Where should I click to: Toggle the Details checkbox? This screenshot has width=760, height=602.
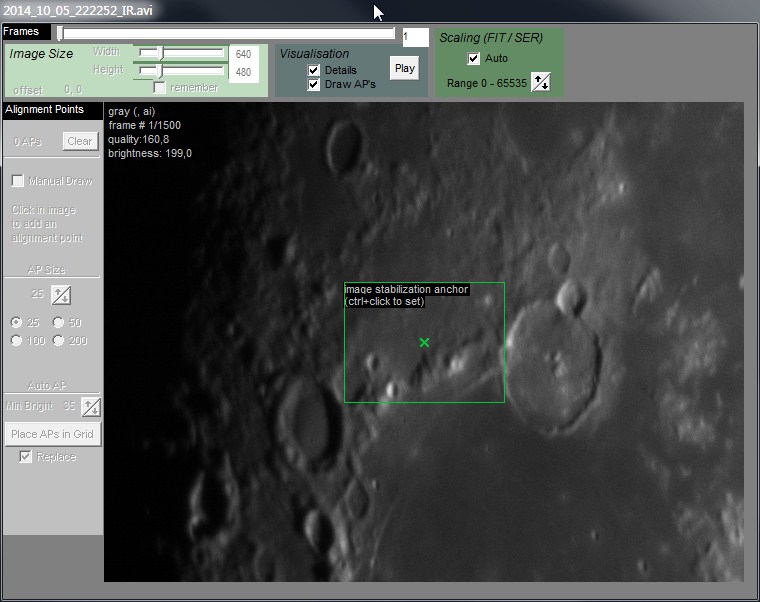click(x=314, y=70)
